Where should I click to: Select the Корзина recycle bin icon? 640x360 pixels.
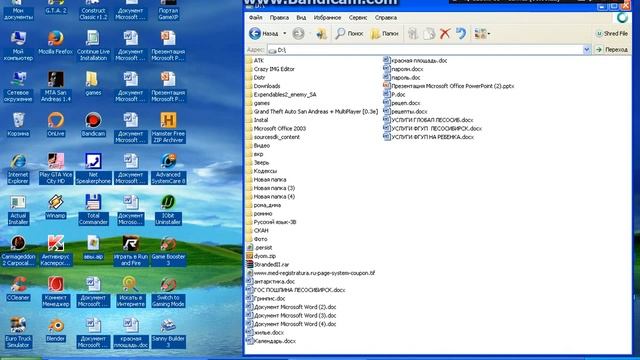click(18, 124)
